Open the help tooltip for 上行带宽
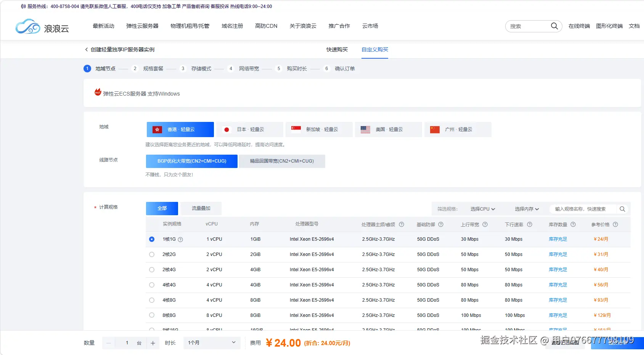The image size is (644, 355). point(485,224)
